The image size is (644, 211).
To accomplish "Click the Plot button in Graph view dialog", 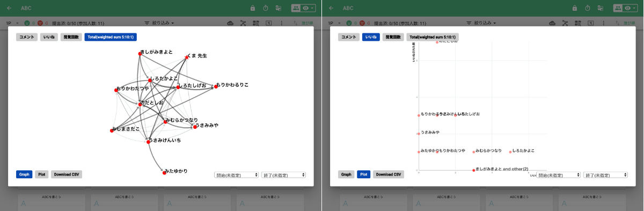I will pos(42,174).
